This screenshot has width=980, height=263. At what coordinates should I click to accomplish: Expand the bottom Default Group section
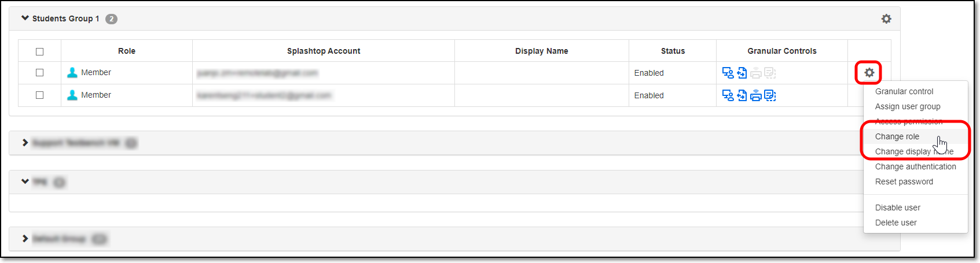(25, 239)
